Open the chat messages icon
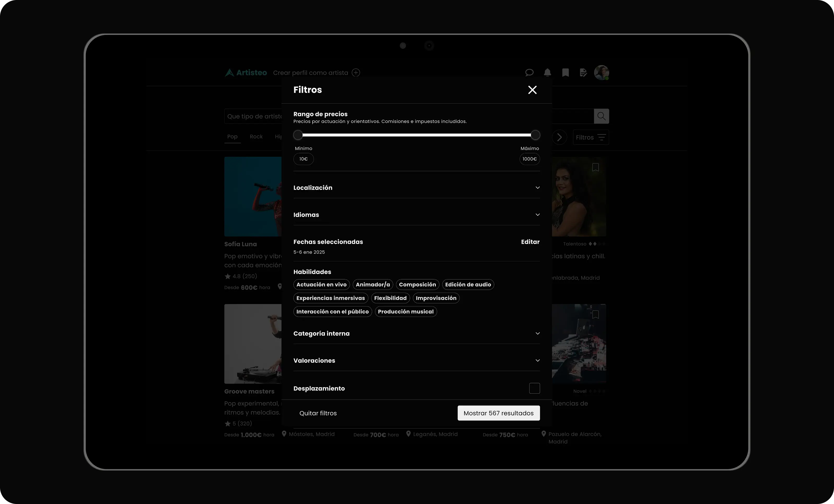This screenshot has height=504, width=834. point(529,72)
